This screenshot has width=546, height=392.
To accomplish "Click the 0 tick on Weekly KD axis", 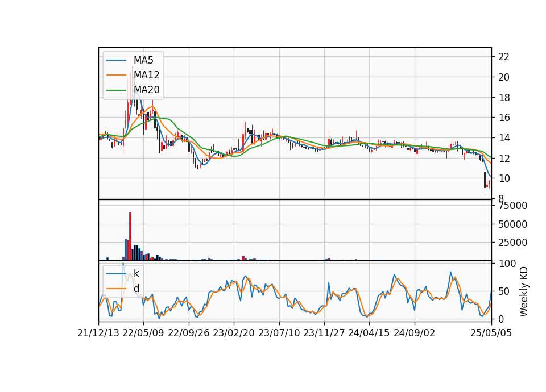I will coord(501,319).
